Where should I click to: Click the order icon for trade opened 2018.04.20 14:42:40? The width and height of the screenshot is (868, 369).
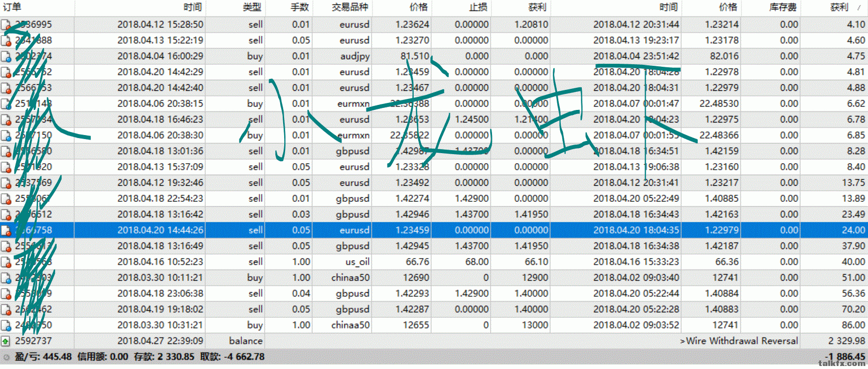[6, 88]
